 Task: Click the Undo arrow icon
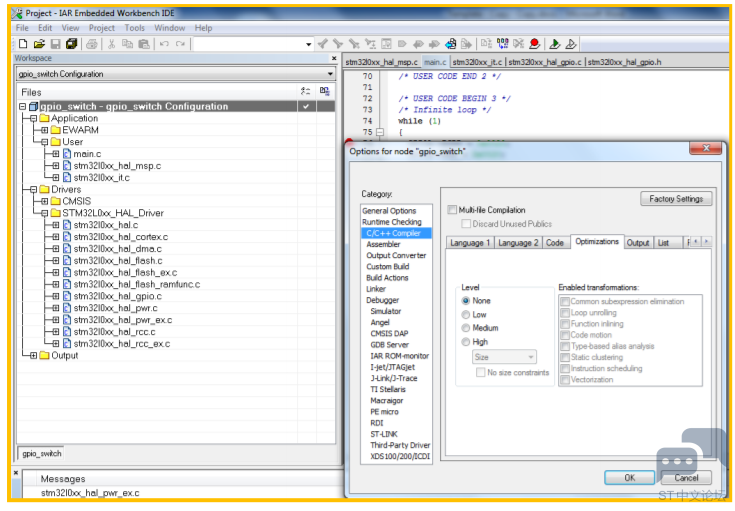click(164, 44)
